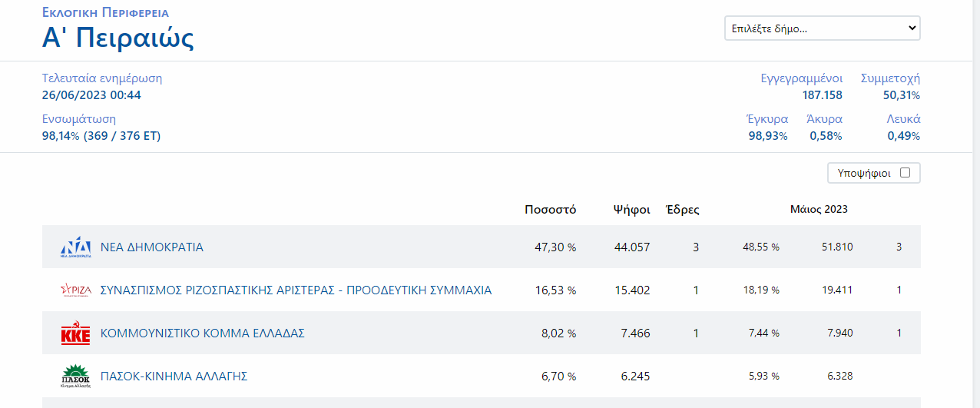Select the ΚΟΜΜΟΥΝΙΣΤΙΚΟ ΚΟΜΜΑ ΕΛΛΑΔΑΣ link
The height and width of the screenshot is (408, 980).
pyautogui.click(x=203, y=333)
